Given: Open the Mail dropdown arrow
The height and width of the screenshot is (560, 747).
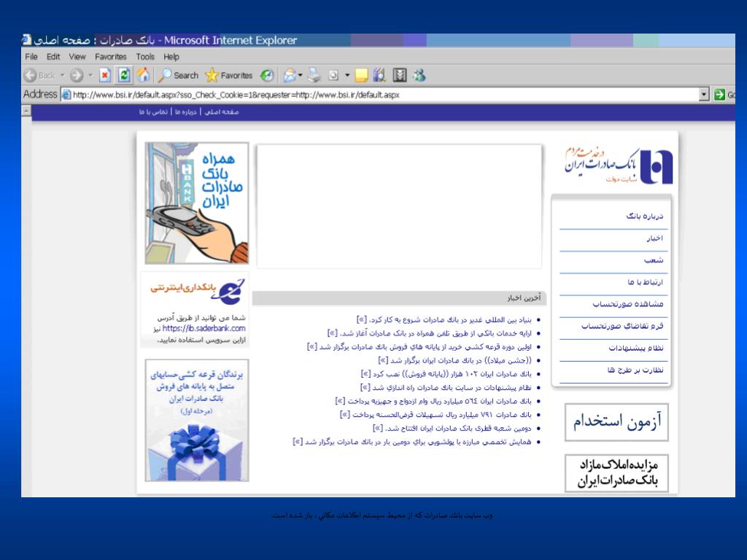Looking at the screenshot, I should 300,75.
